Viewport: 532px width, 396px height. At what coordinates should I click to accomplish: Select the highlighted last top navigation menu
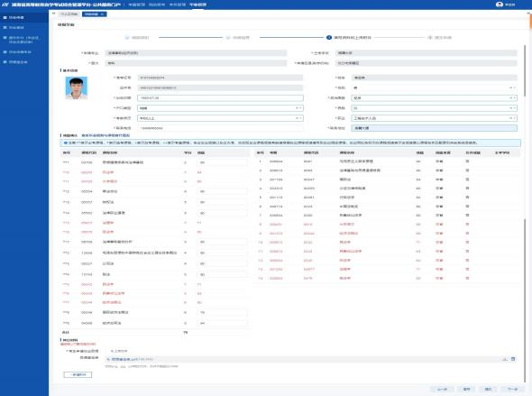click(197, 5)
